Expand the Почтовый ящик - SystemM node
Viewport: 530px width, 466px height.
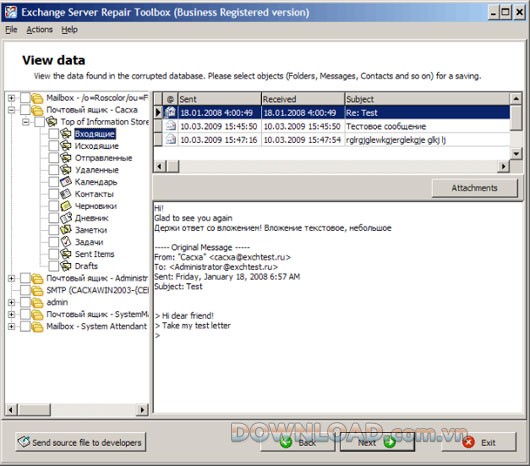point(11,314)
